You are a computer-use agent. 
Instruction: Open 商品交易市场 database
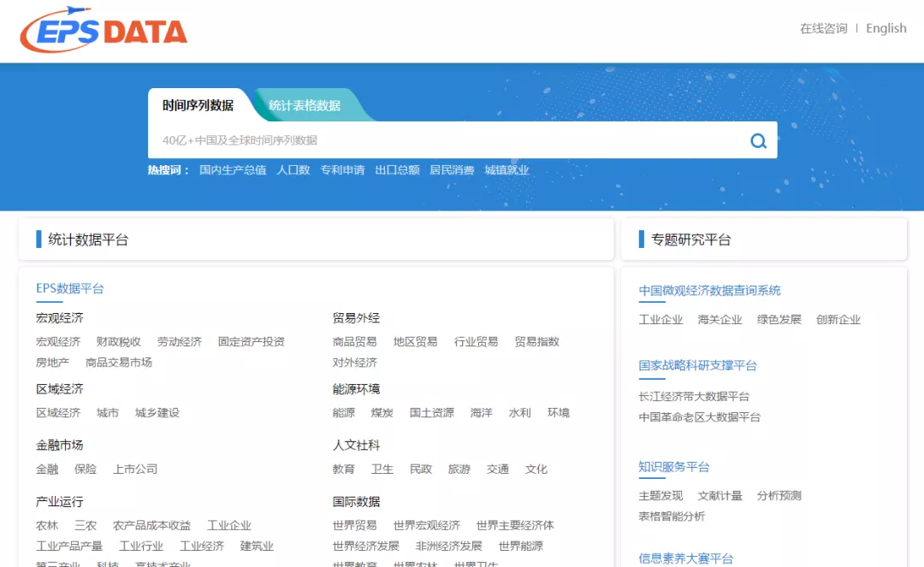(x=118, y=362)
